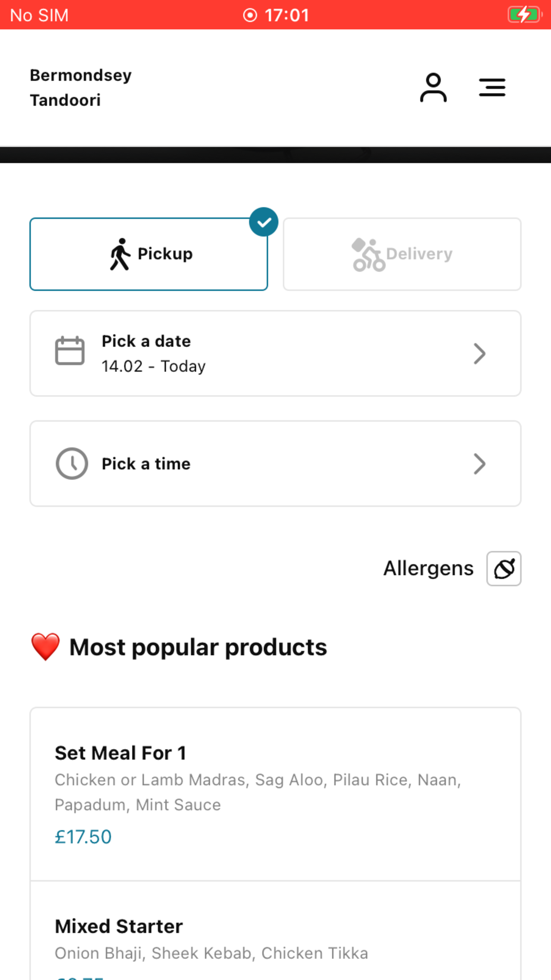The height and width of the screenshot is (980, 551).
Task: Select the Pickup order option
Action: pyautogui.click(x=149, y=254)
